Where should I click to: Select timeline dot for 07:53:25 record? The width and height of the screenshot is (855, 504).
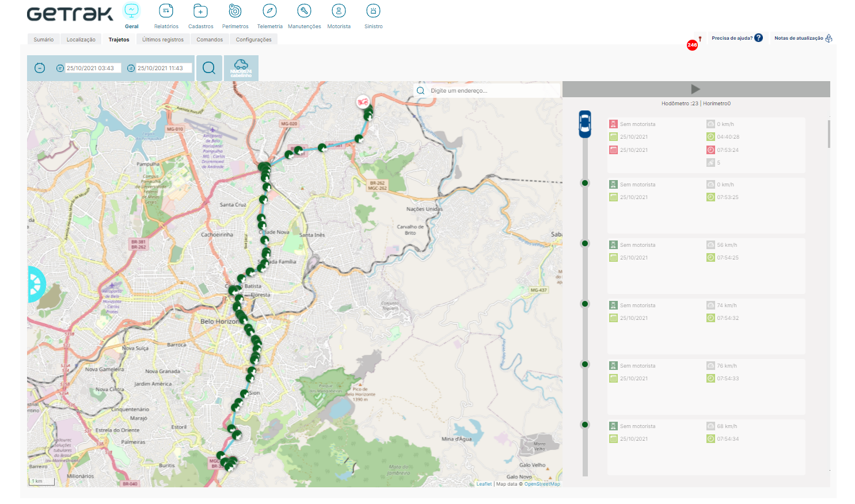pyautogui.click(x=585, y=183)
